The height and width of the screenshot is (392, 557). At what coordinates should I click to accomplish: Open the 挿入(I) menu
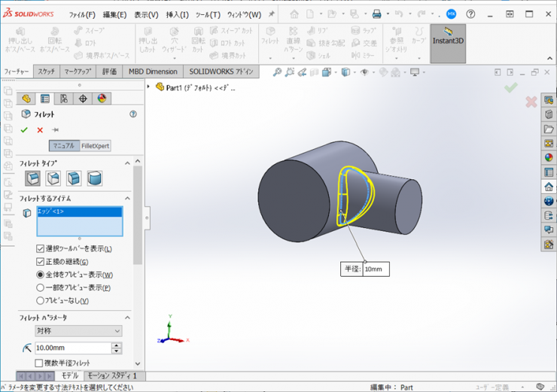coord(178,14)
